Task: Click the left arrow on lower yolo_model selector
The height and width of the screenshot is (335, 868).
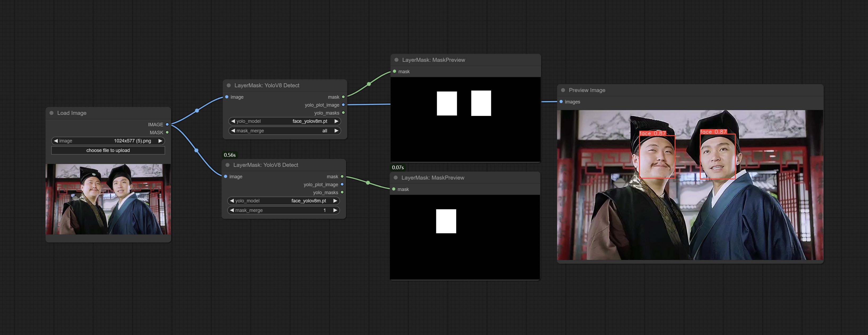Action: tap(232, 201)
